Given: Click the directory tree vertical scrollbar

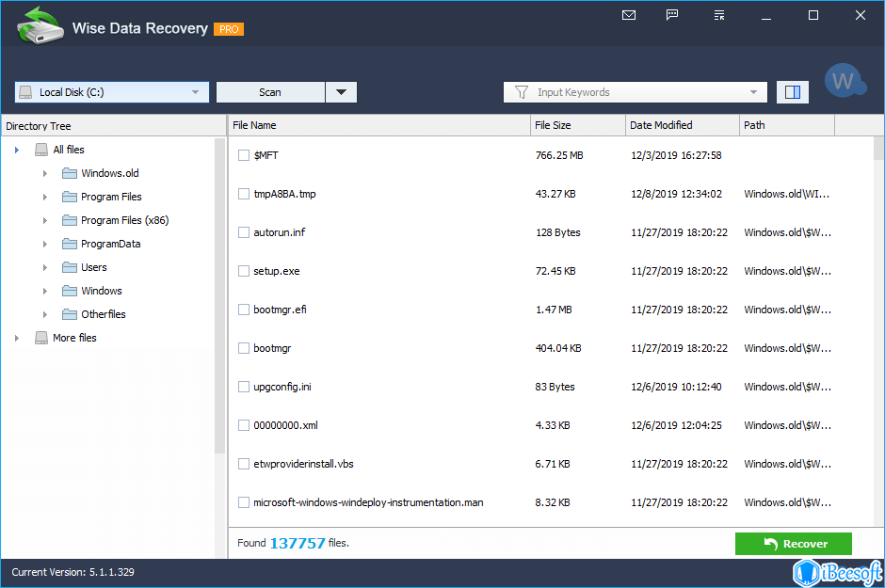Looking at the screenshot, I should [x=219, y=295].
